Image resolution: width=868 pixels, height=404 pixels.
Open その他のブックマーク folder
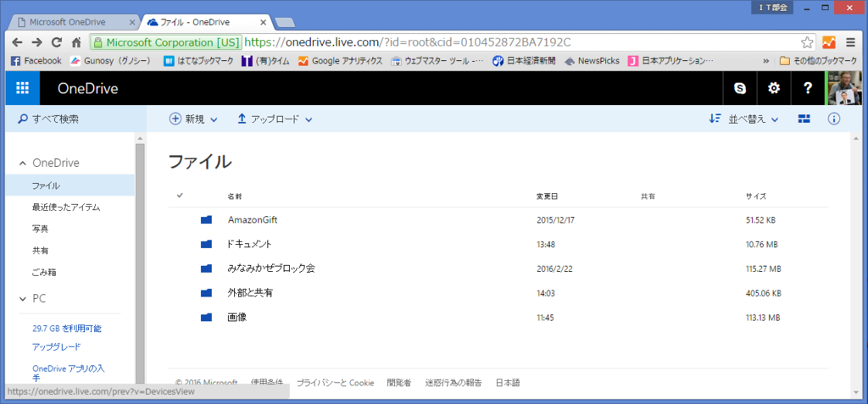pyautogui.click(x=818, y=61)
